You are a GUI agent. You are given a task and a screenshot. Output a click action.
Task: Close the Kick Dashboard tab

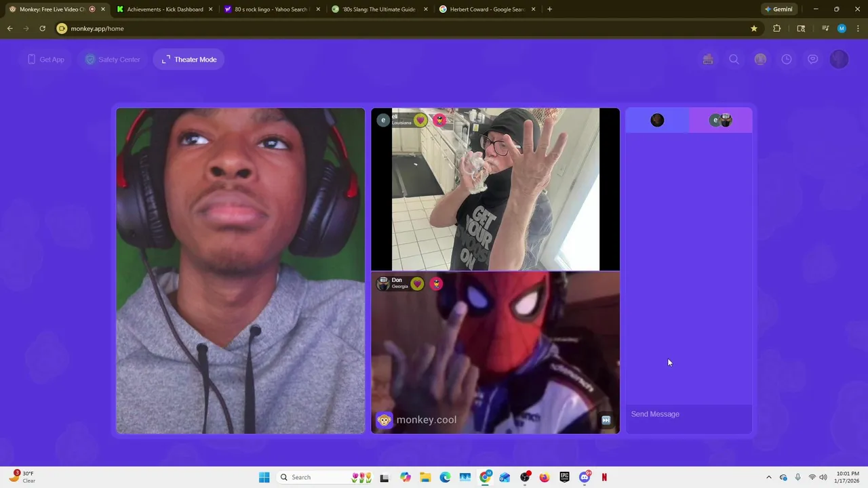210,9
